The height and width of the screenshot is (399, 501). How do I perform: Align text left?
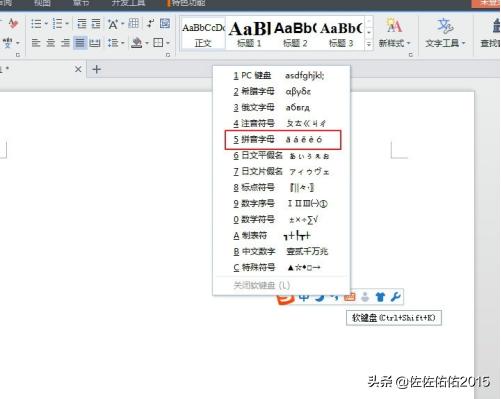[x=36, y=43]
